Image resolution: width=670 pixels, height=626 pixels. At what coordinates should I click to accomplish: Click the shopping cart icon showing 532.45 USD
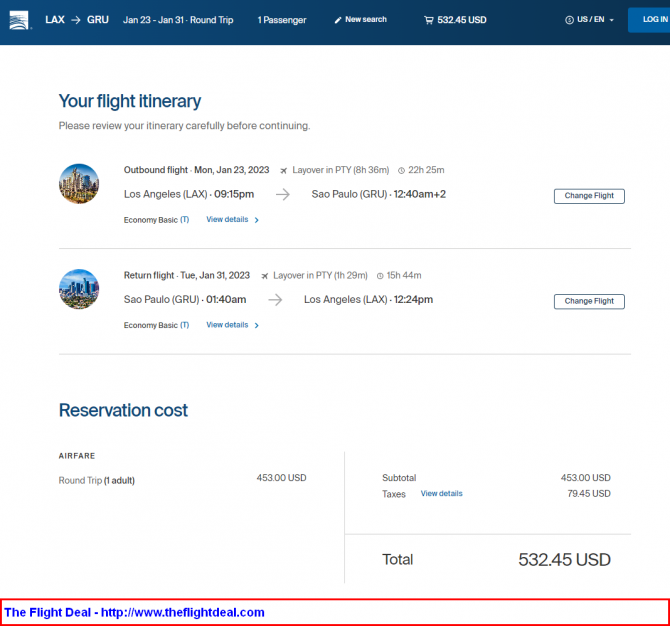point(429,20)
